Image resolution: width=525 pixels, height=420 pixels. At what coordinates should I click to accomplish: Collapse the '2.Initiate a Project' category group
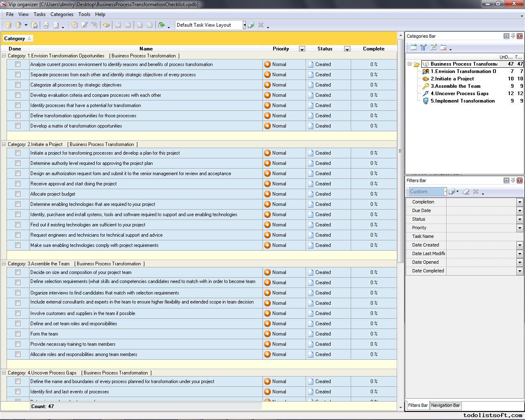(4, 144)
